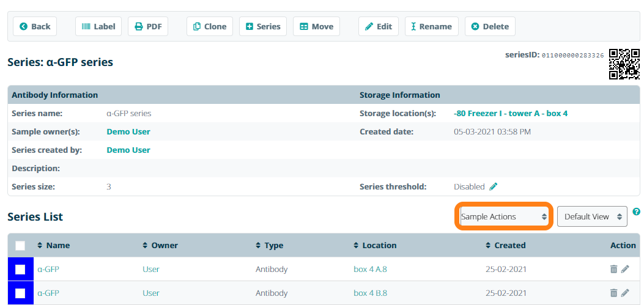
Task: Click trash icon for α-GFP at box 4 A.8
Action: pyautogui.click(x=613, y=269)
